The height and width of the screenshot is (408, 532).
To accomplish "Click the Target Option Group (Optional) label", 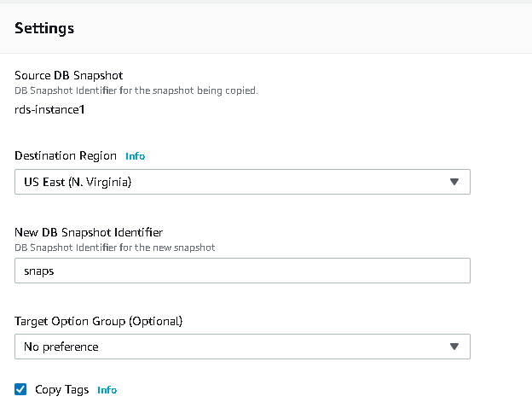I will coord(99,321).
